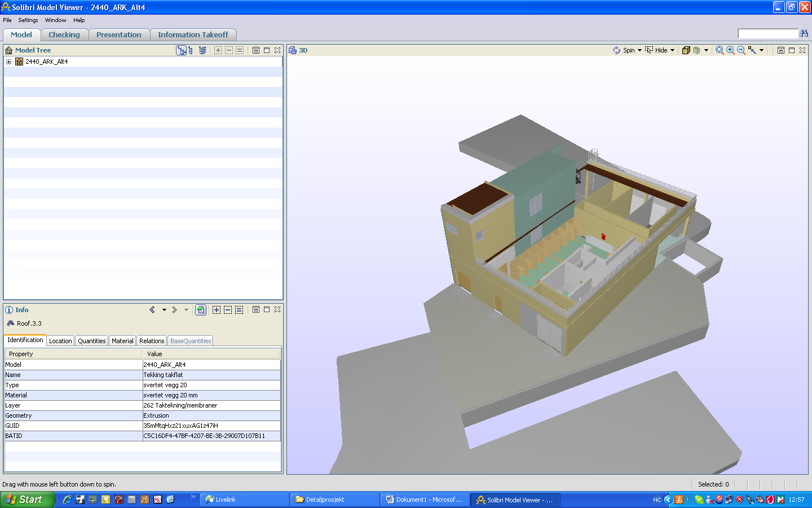Screen dimensions: 812x508
Task: Select the GUID value cell
Action: click(211, 426)
